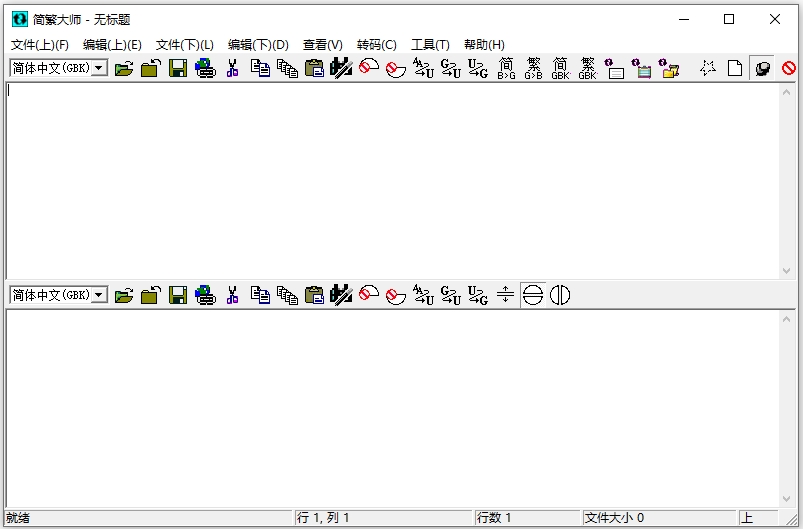Click the upper toolbar pencil strikethrough icon
Viewport: 803px width, 529px height.
(x=341, y=68)
